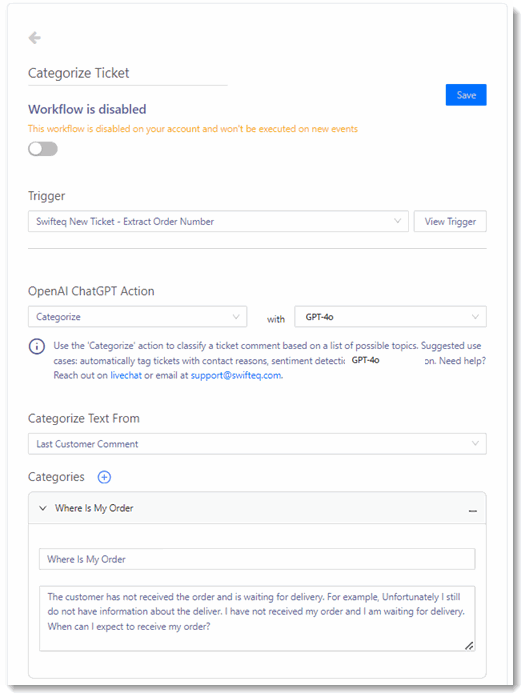The width and height of the screenshot is (521, 696).
Task: Enable the disabled workflow toggle
Action: [x=43, y=149]
